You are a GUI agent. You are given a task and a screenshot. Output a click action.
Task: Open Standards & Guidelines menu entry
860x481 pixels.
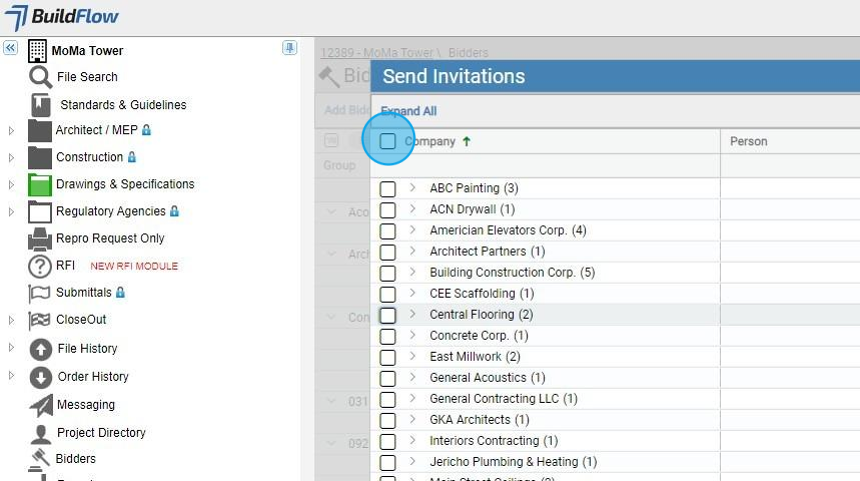pos(123,105)
